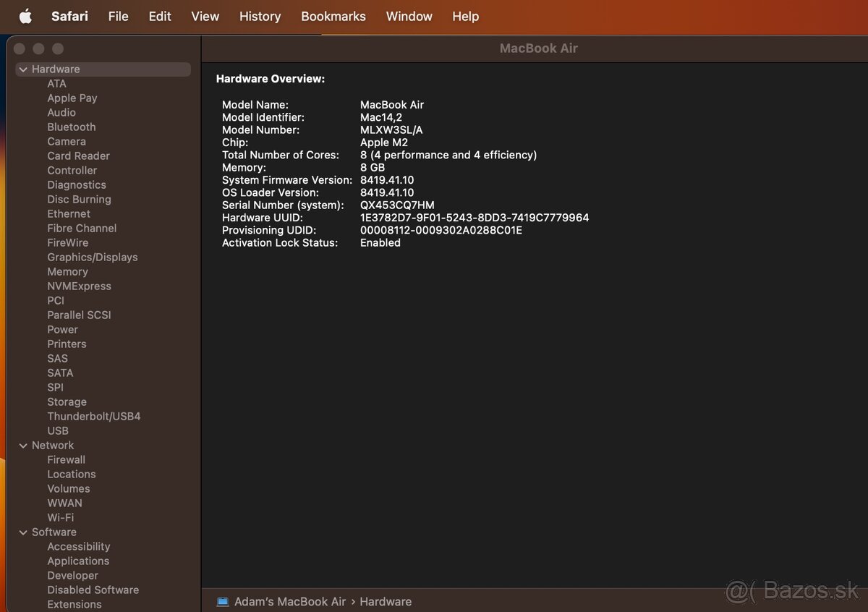This screenshot has width=868, height=612.
Task: Select Bluetooth in the sidebar
Action: pyautogui.click(x=71, y=127)
